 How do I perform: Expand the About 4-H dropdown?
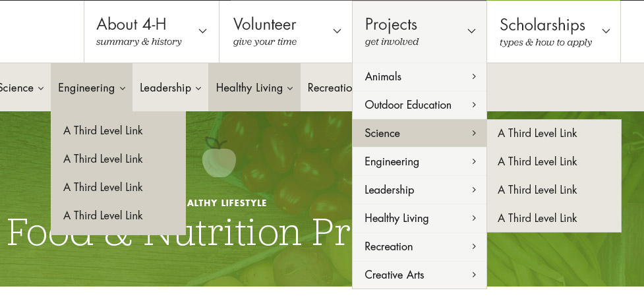tap(202, 31)
